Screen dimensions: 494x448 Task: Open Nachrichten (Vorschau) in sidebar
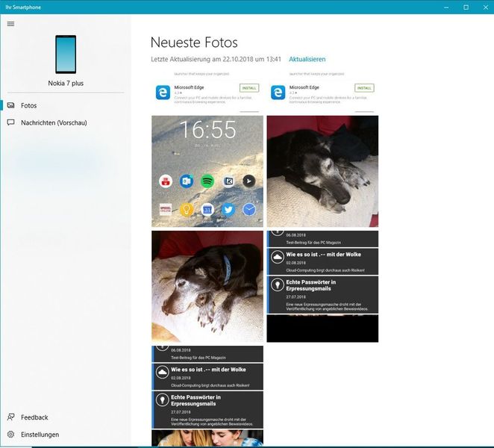point(65,122)
